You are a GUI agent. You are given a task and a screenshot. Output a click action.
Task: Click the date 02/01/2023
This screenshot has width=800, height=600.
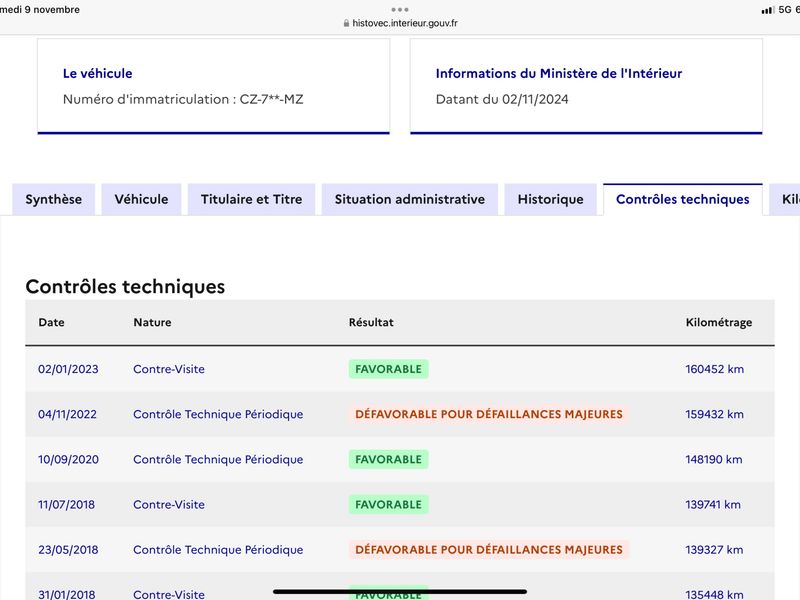click(68, 369)
